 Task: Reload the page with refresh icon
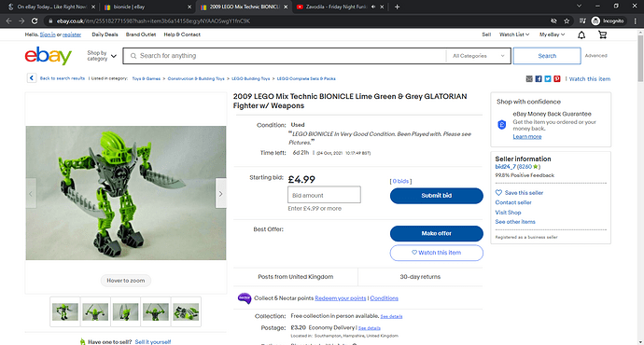tap(35, 21)
